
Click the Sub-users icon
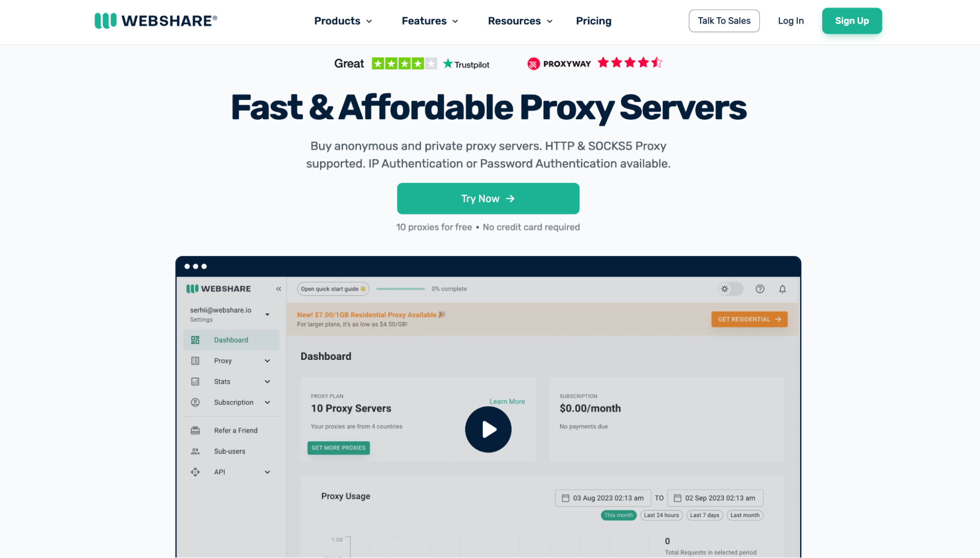[195, 451]
